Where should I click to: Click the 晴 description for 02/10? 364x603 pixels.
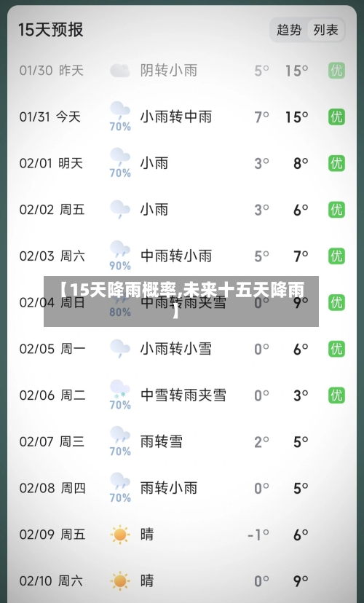point(147,581)
